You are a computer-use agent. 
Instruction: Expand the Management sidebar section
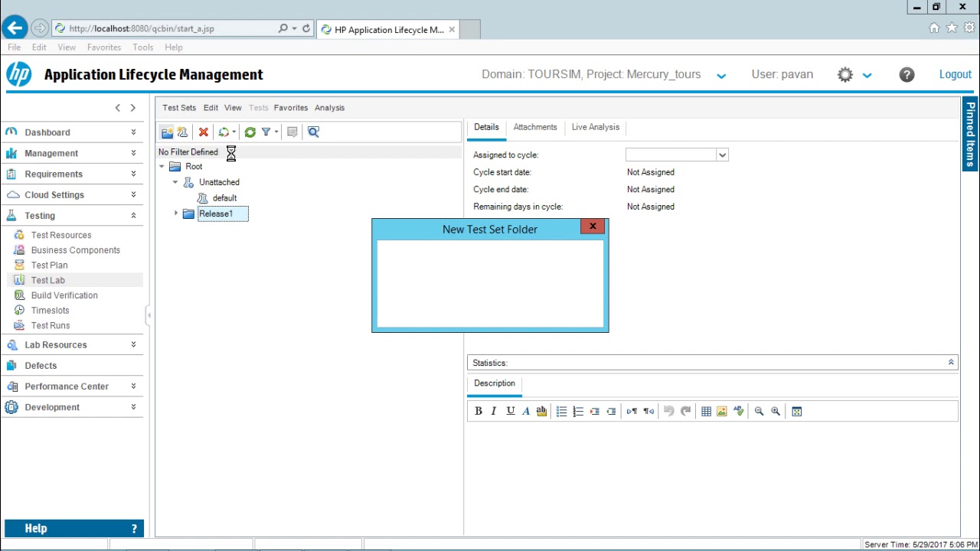133,153
